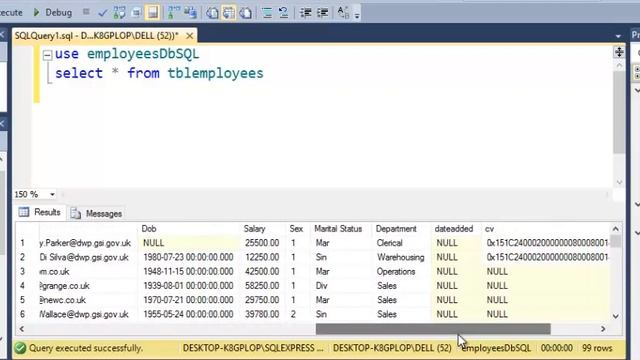The height and width of the screenshot is (360, 640).
Task: Click the results scroll left arrow
Action: (x=22, y=329)
